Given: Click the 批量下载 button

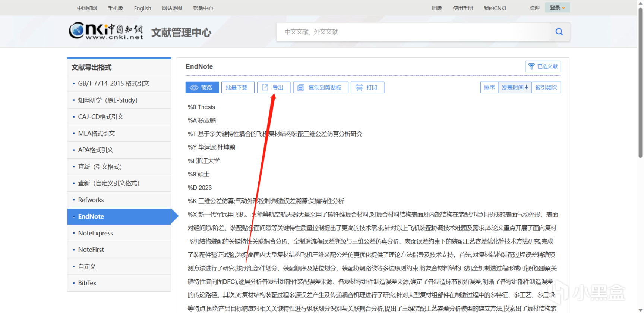Looking at the screenshot, I should pyautogui.click(x=238, y=87).
